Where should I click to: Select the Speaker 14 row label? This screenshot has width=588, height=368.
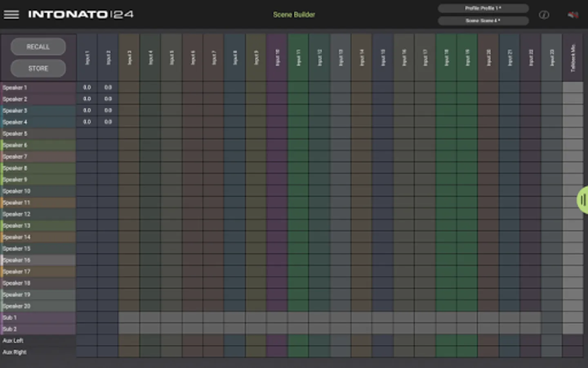tap(38, 237)
